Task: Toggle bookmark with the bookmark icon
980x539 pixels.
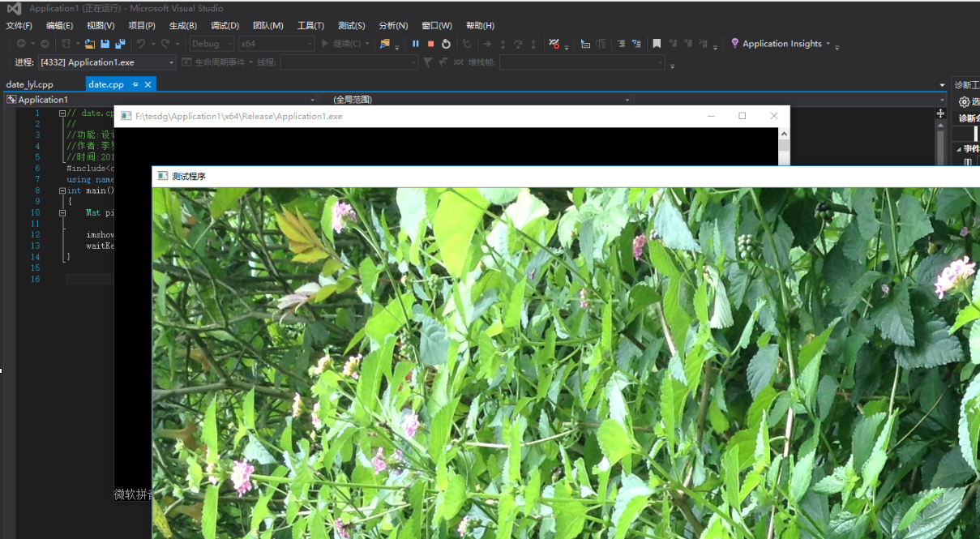Action: click(657, 44)
